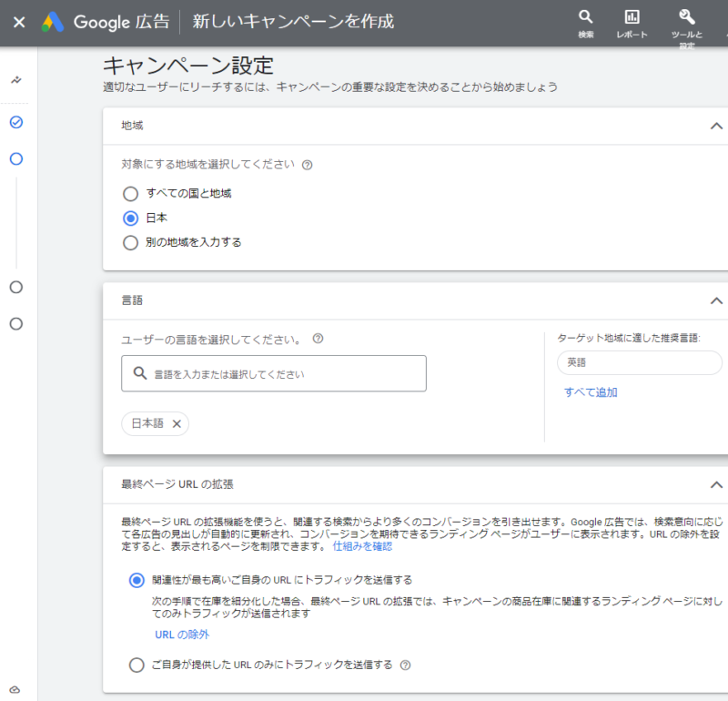The height and width of the screenshot is (701, 728).
Task: Click the 新しいキャンペーンを作成 title text
Action: pos(293,22)
